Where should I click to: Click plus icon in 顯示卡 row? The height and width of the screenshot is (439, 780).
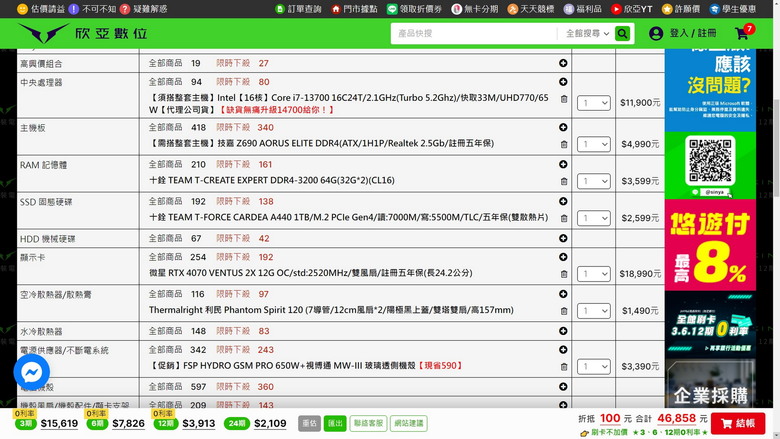click(x=563, y=257)
